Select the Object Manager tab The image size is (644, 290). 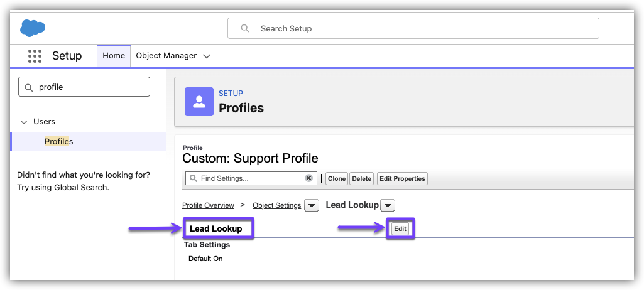click(166, 56)
